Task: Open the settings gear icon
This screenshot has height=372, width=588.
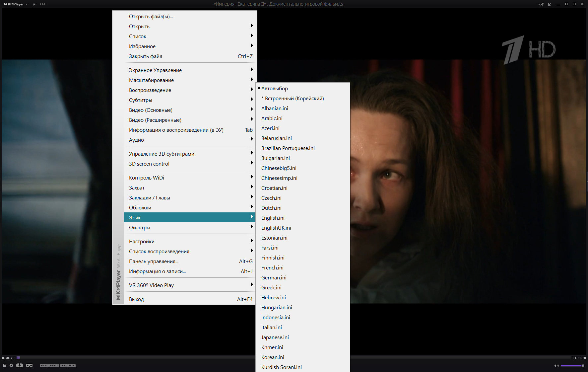Action: click(11, 365)
